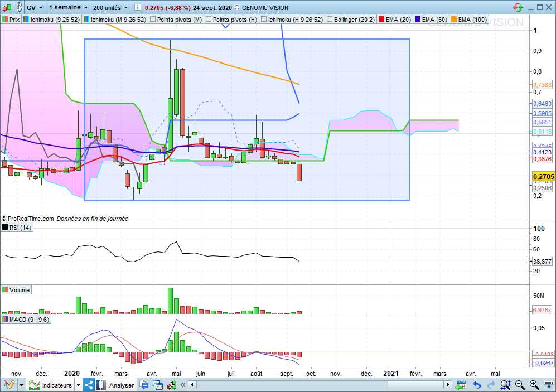This screenshot has height=392, width=556.
Task: Expand the 200 unités dropdown
Action: [x=110, y=8]
